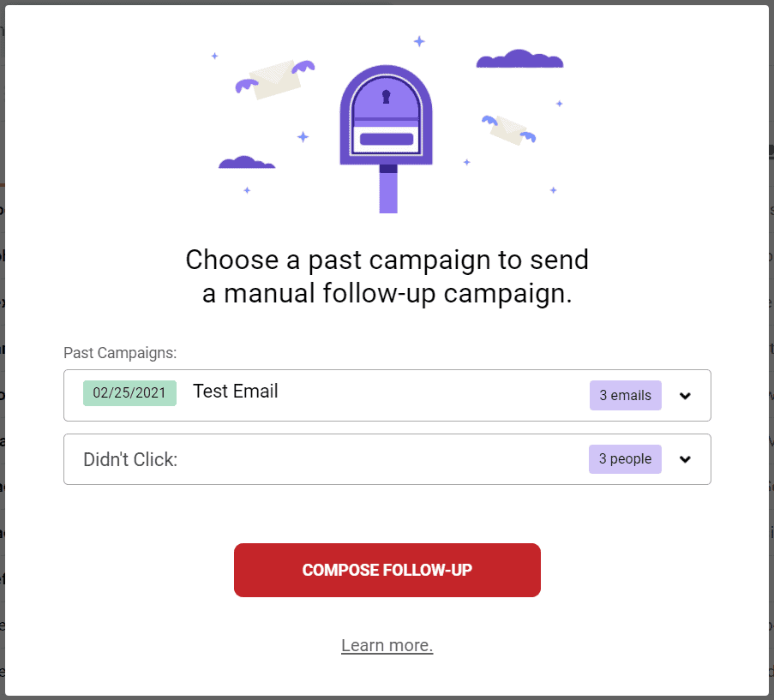Click the small purple cloud left of mailbox

click(247, 162)
